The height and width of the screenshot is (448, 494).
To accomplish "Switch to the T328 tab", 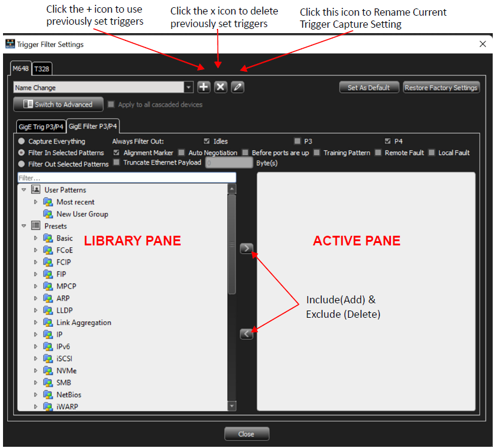I will coord(42,69).
